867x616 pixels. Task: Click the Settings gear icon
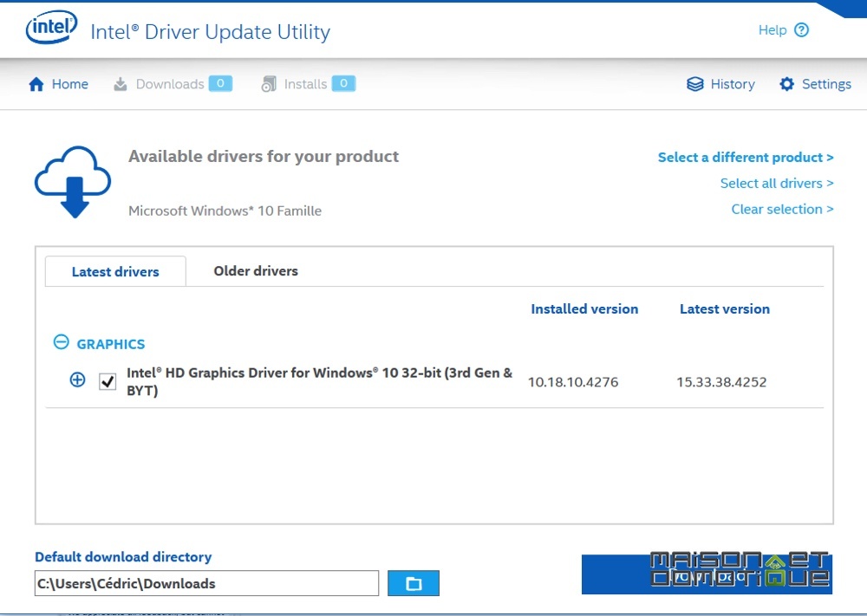(787, 84)
